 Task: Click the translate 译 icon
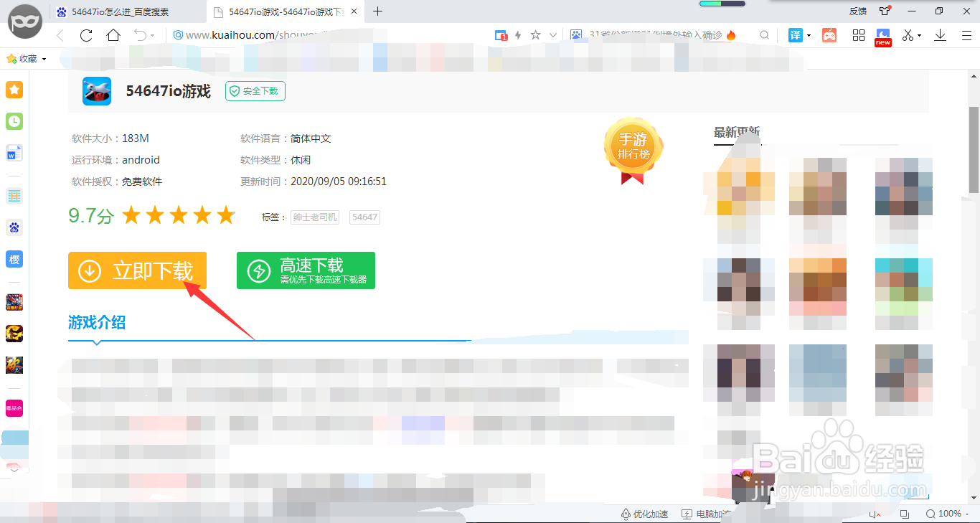tap(796, 35)
